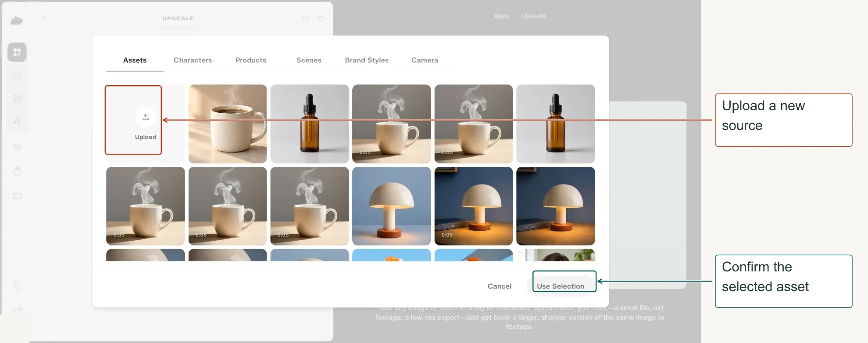
Task: Click the Cancel button
Action: coord(500,286)
